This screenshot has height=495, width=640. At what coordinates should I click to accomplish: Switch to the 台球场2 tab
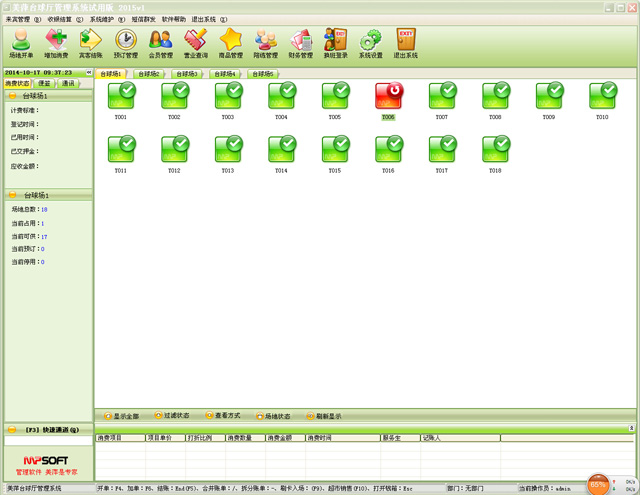point(148,74)
